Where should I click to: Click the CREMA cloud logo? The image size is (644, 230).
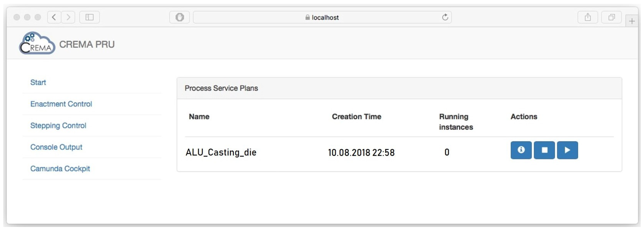[x=37, y=43]
